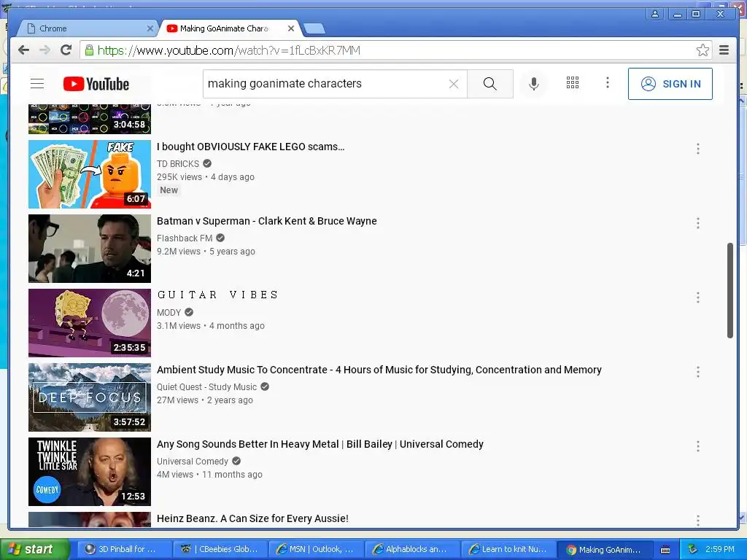747x560 pixels.
Task: Open 'Batman v Superman - Clark Kent & Bruce Wayne'
Action: [267, 221]
